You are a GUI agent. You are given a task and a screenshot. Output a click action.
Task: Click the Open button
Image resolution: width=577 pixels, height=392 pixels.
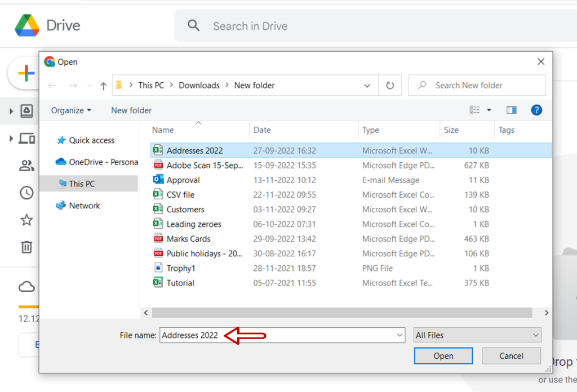click(x=443, y=355)
